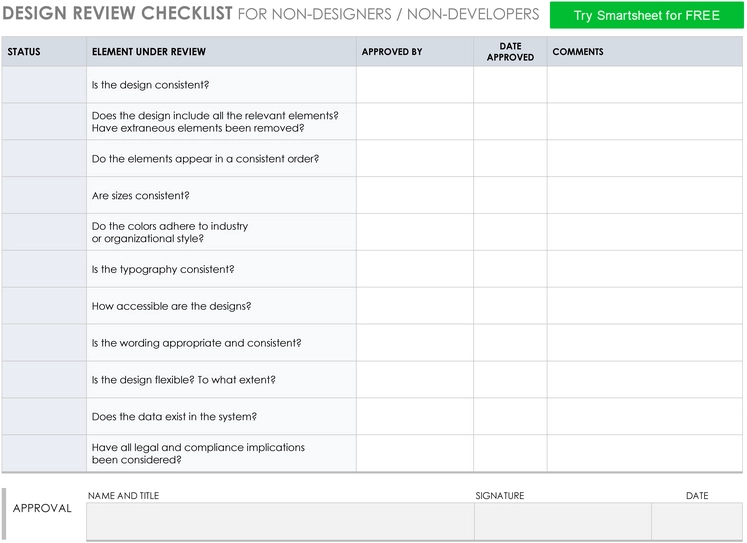Select the SIGNATURE label
Screen dimensions: 747x543
pyautogui.click(x=500, y=496)
